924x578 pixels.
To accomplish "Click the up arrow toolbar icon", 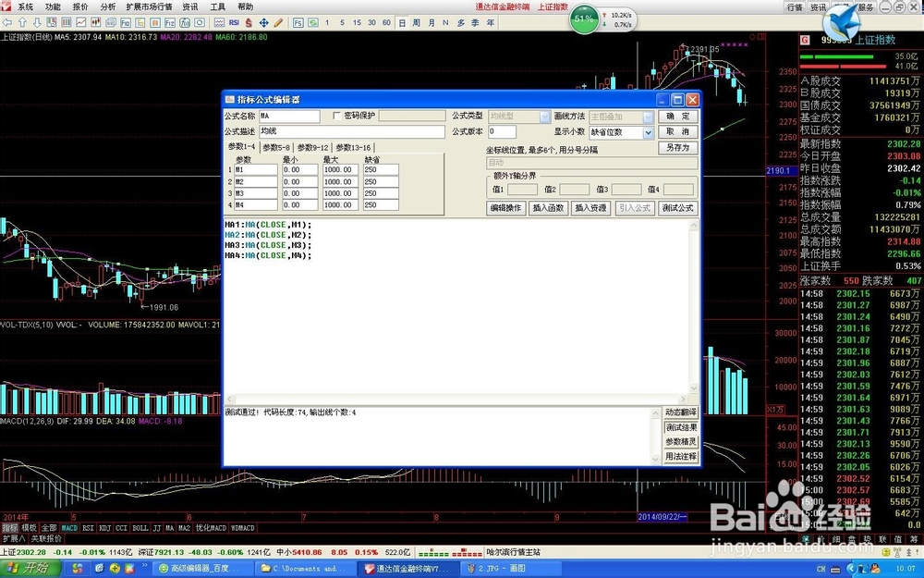I will coord(22,22).
